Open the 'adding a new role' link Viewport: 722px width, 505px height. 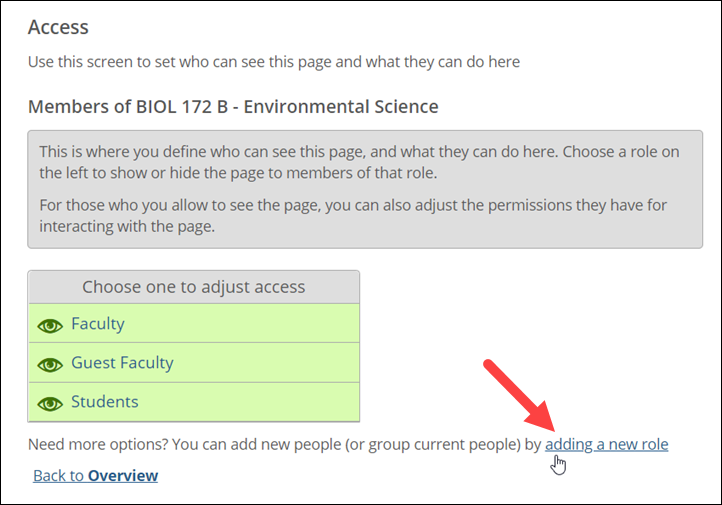coord(606,444)
